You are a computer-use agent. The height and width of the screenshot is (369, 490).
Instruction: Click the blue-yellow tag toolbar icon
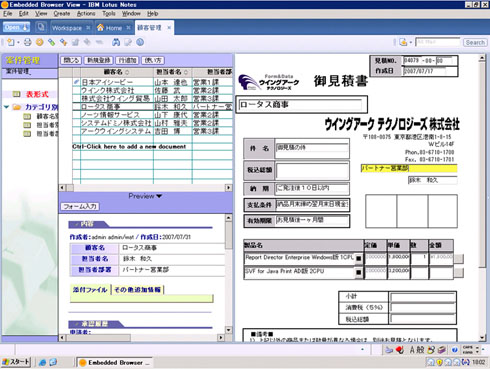63,42
